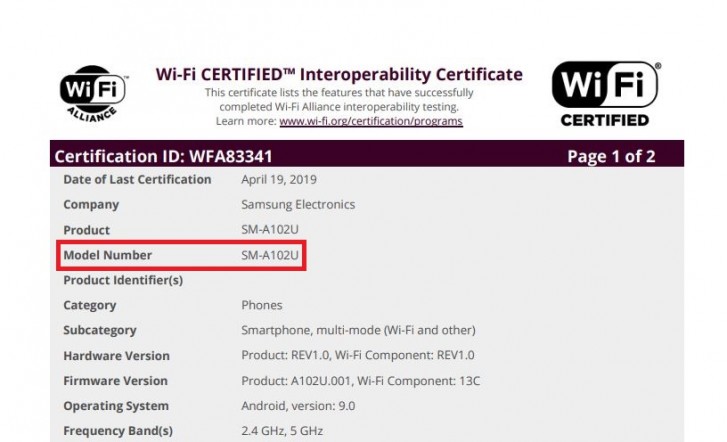The width and height of the screenshot is (727, 442).
Task: Click the 2.4 GHz, 5 GHz frequency value
Action: pos(282,431)
